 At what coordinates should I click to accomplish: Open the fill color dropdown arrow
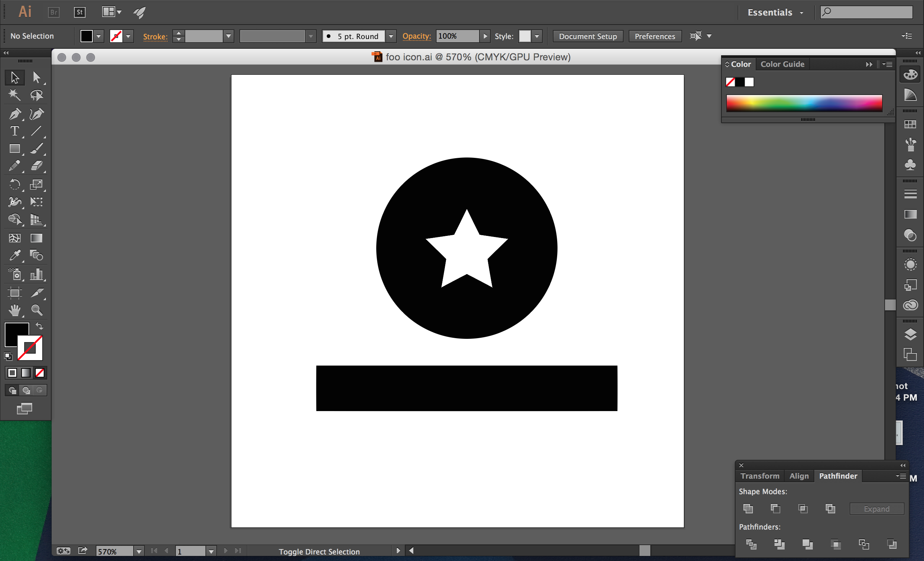pos(99,36)
